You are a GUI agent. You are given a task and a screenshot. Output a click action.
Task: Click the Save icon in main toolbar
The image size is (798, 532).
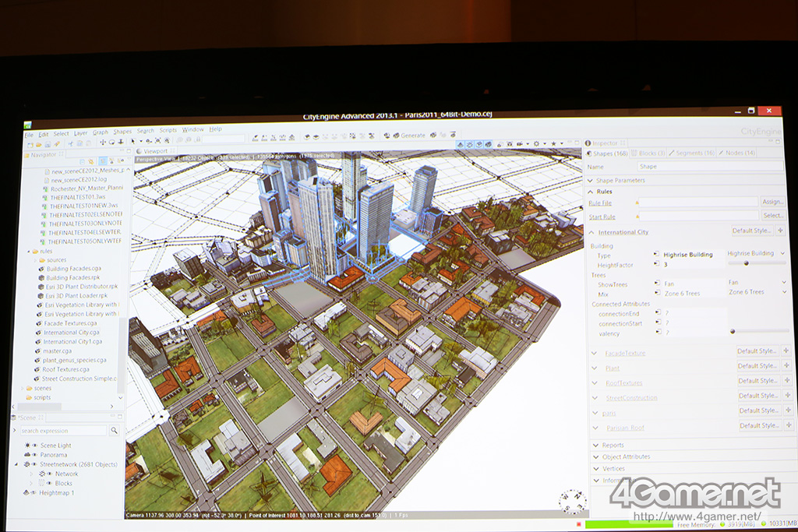tap(47, 144)
